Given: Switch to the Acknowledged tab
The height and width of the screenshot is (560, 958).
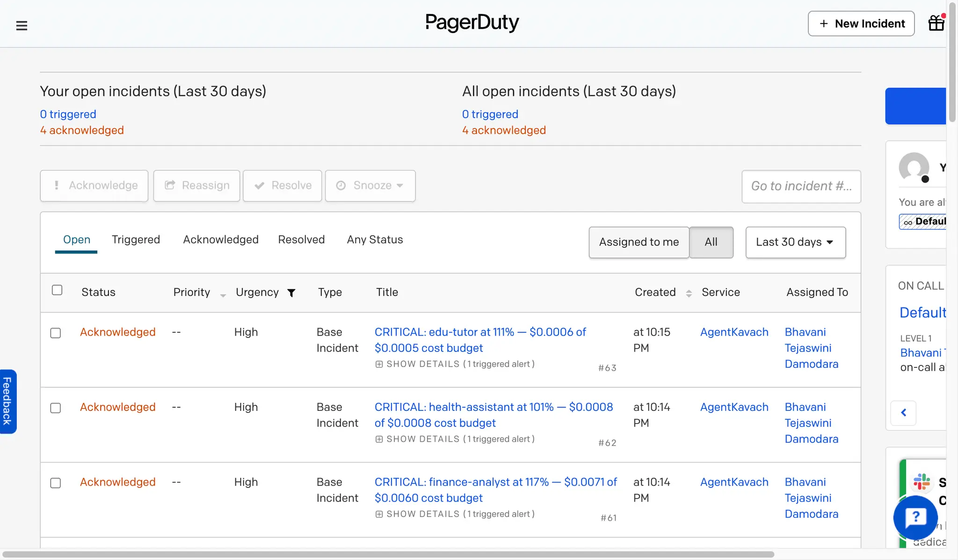Looking at the screenshot, I should 221,239.
